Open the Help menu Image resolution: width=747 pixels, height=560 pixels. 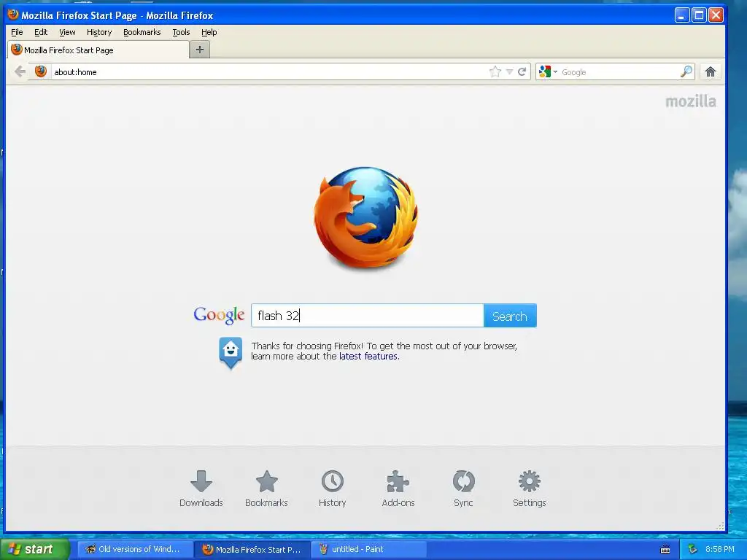(x=209, y=32)
